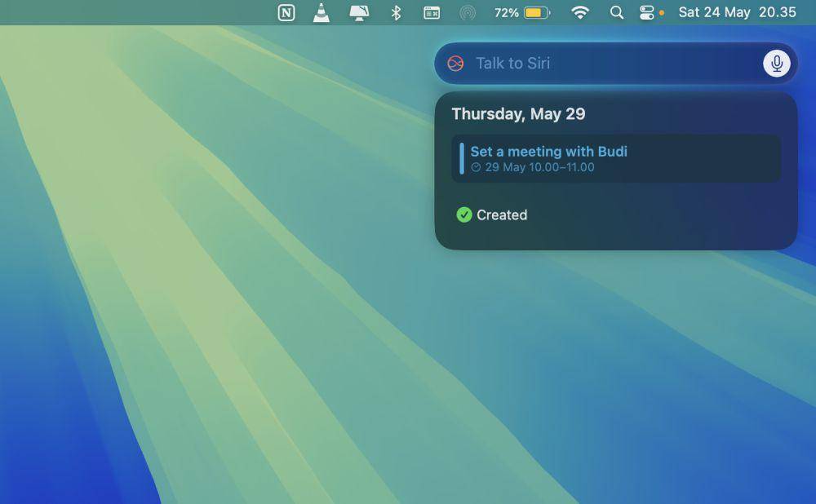Click the 'Created' status text

point(502,214)
